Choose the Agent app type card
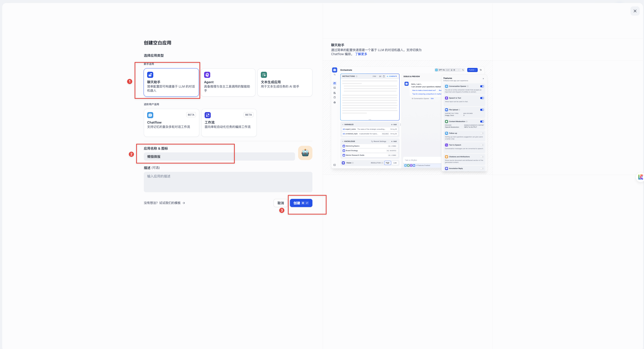The width and height of the screenshot is (644, 349). (228, 82)
